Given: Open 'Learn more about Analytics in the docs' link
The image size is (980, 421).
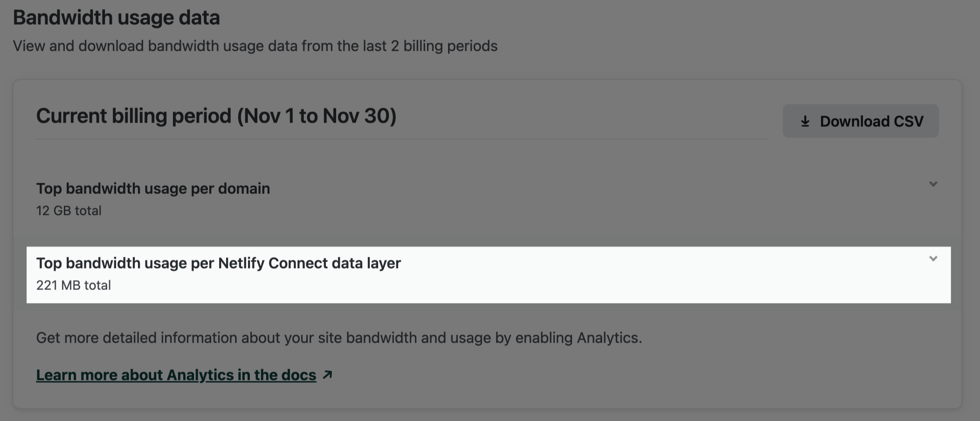Looking at the screenshot, I should [x=176, y=375].
